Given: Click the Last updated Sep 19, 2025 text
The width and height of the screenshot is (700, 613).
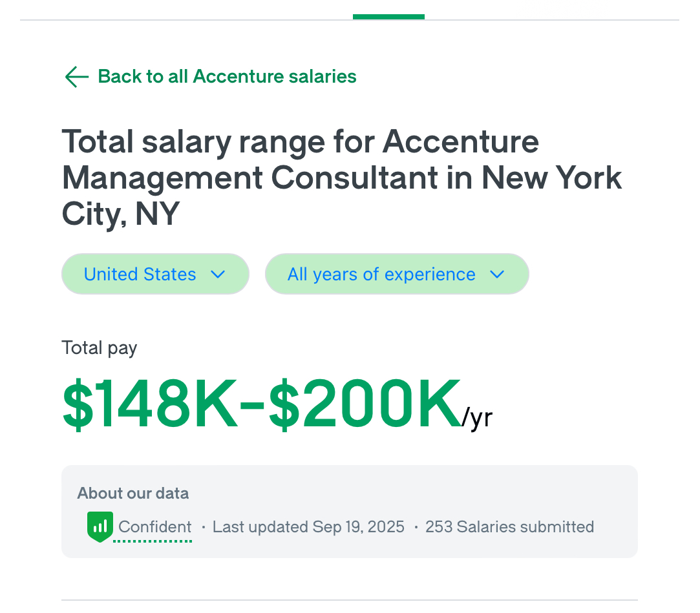Looking at the screenshot, I should (308, 527).
